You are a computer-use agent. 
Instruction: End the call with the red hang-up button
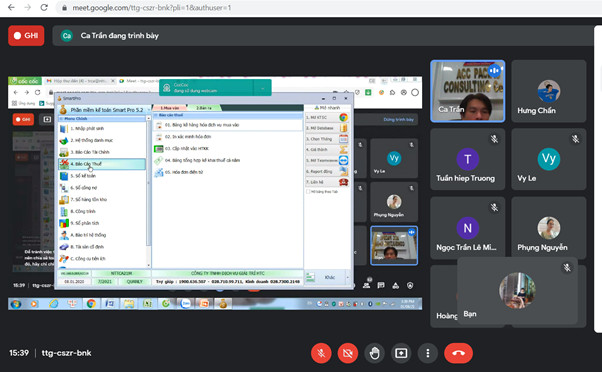point(458,353)
